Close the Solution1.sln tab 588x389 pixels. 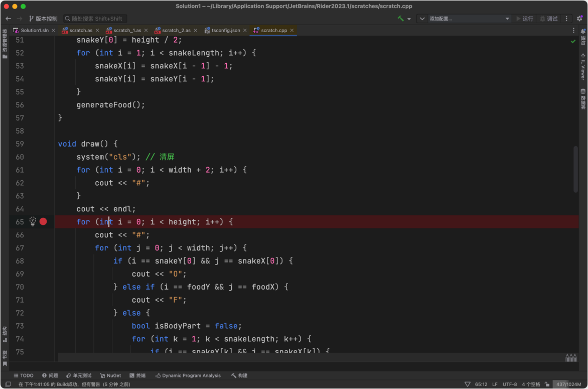point(53,31)
